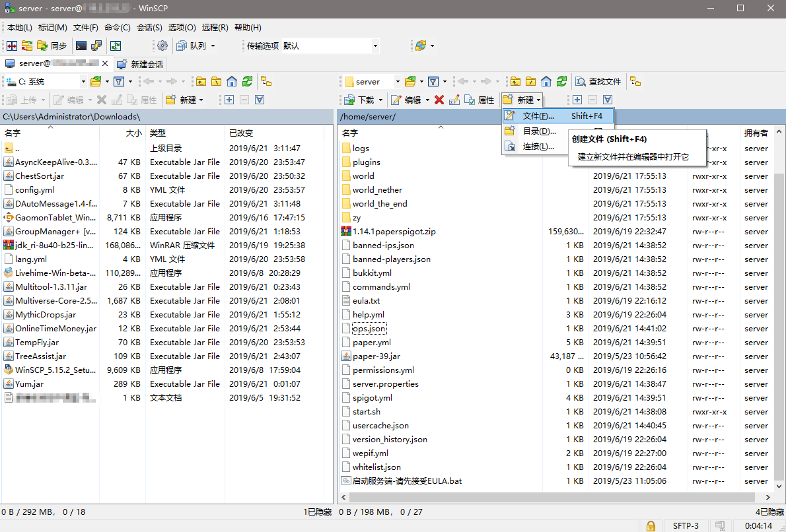786x532 pixels.
Task: Click the remote selection filter icon beside minus
Action: [608, 100]
